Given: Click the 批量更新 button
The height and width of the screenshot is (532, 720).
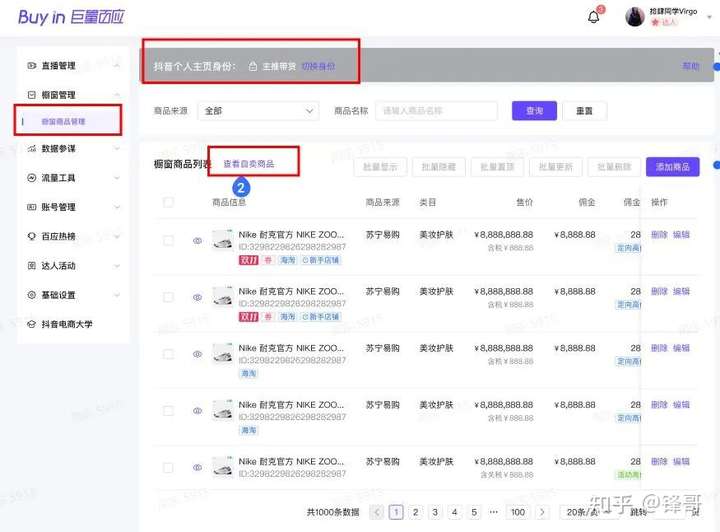Looking at the screenshot, I should 556,167.
